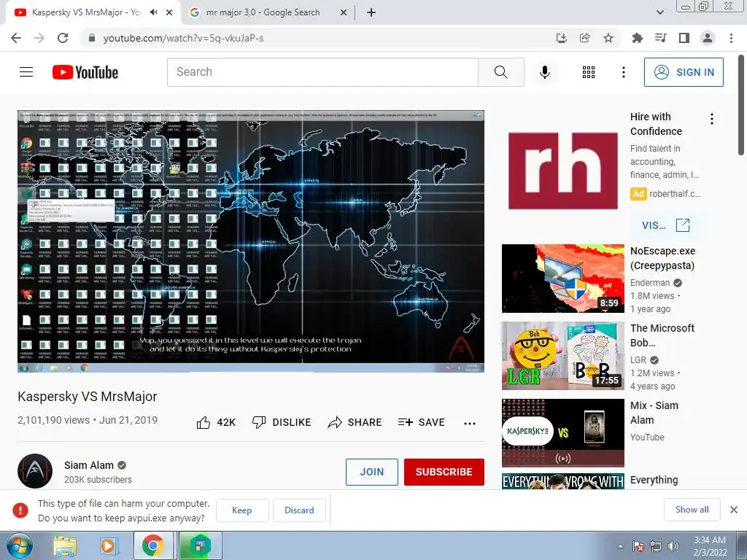This screenshot has height=560, width=747.
Task: Open the Chrome three-dot menu
Action: [731, 38]
